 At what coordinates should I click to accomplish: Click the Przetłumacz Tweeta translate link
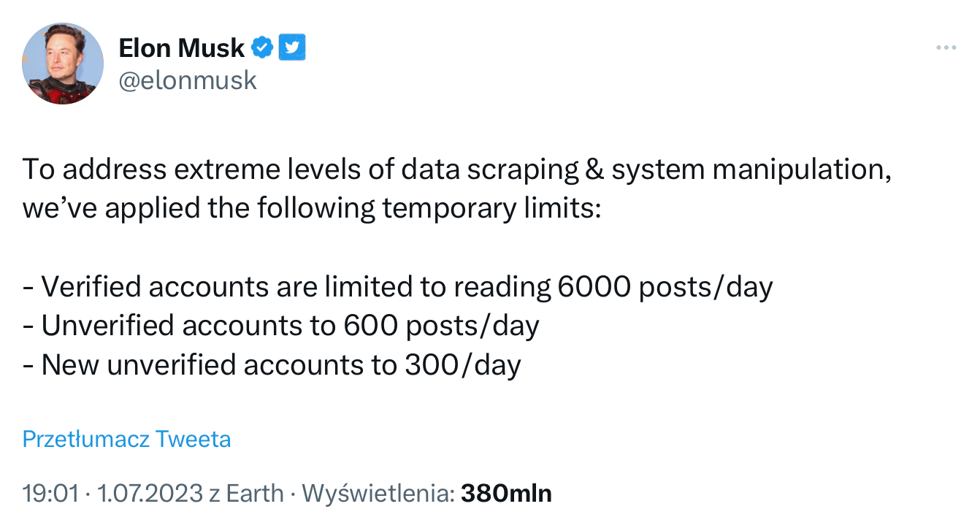point(126,439)
